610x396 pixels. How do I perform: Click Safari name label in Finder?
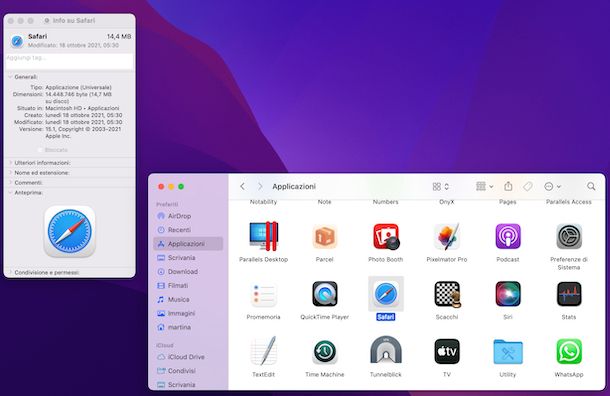[x=386, y=317]
